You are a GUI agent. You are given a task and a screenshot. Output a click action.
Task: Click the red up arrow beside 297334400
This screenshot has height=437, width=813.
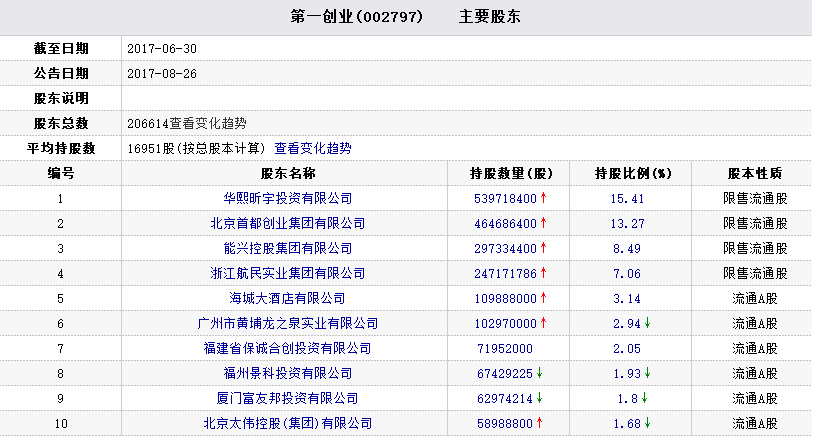543,247
